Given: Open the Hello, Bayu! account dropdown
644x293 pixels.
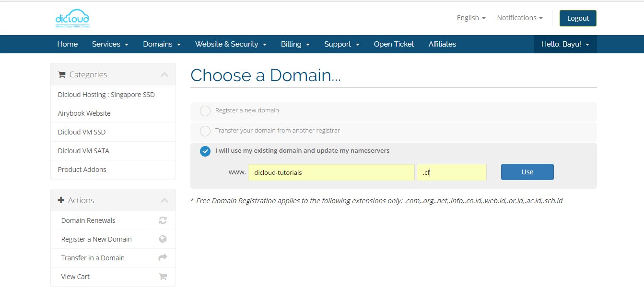Looking at the screenshot, I should (x=565, y=44).
